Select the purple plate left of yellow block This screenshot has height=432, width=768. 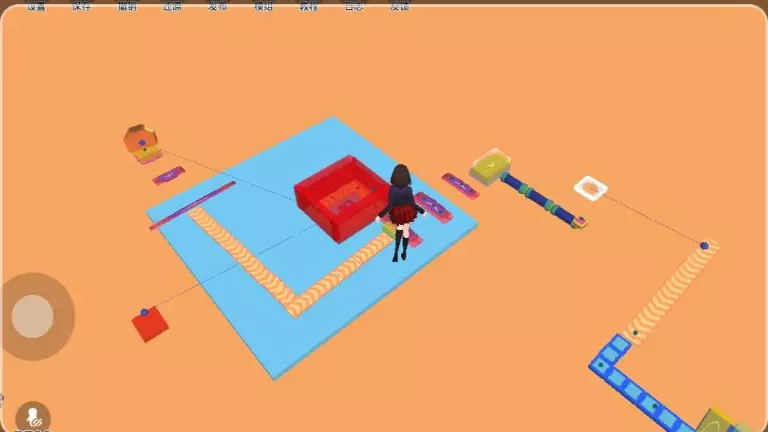(460, 186)
